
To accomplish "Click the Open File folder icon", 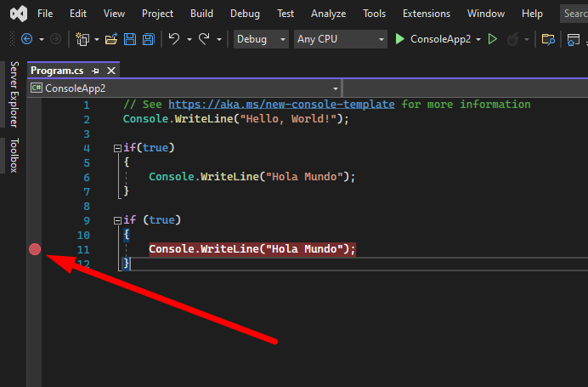I will point(110,39).
